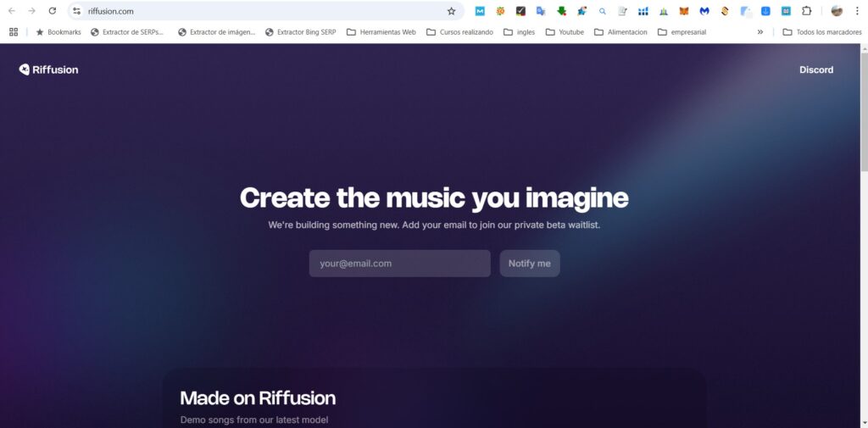Show hidden bookmarks via the double chevron
This screenshot has height=428, width=868.
click(x=760, y=32)
